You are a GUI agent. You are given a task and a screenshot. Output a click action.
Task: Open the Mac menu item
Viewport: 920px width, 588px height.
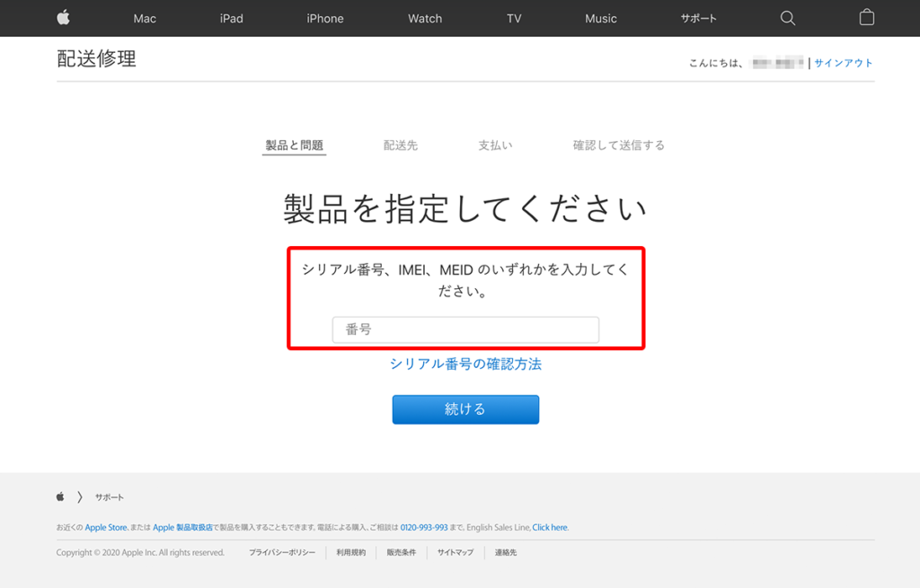point(145,18)
